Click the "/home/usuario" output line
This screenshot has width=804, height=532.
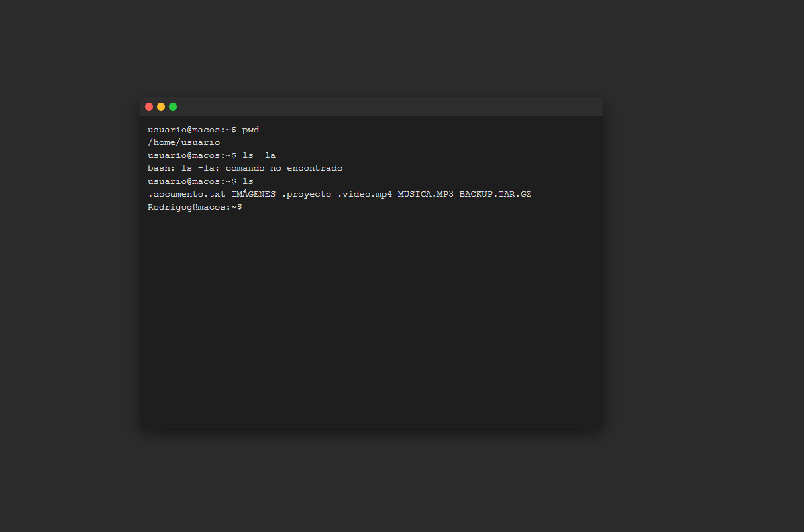[183, 142]
